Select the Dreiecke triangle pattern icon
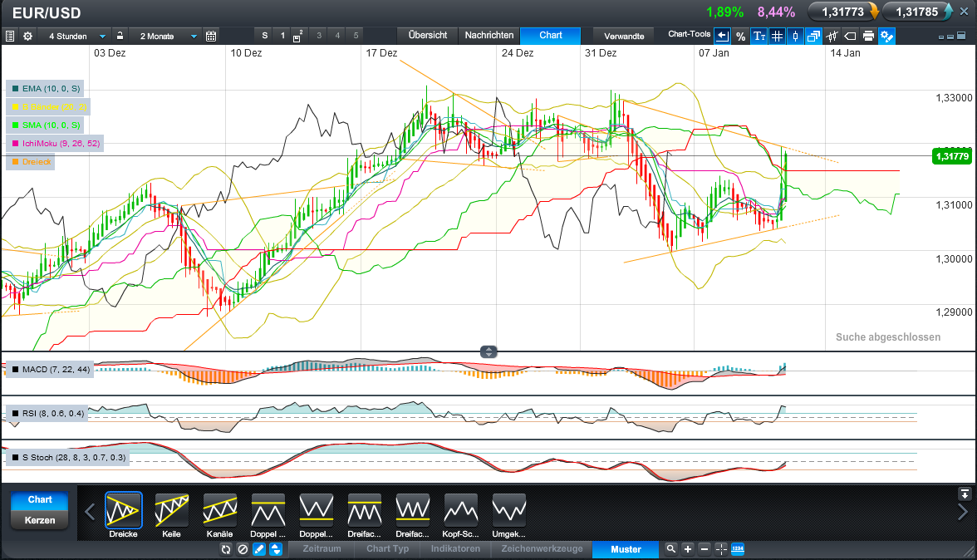 [x=124, y=510]
